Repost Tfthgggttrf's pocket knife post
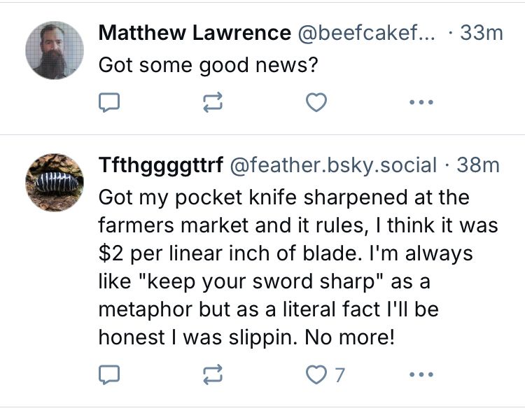Image resolution: width=525 pixels, height=420 pixels. pos(212,375)
